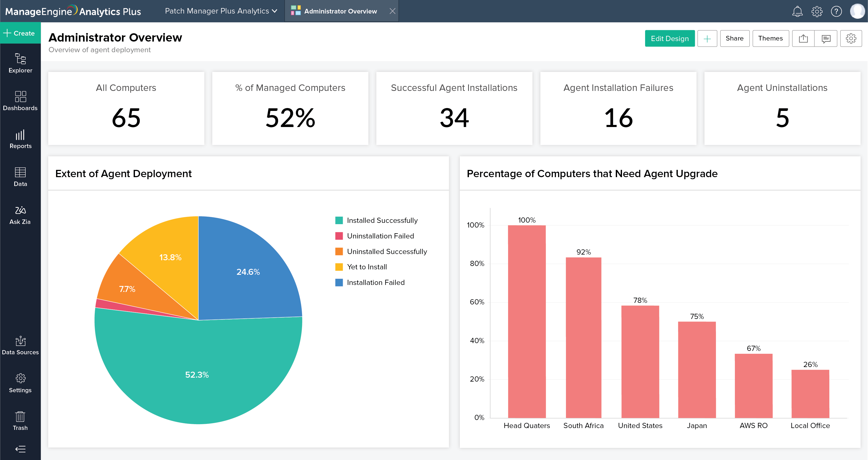Open the Explorer panel
Viewport: 868px width, 460px height.
tap(20, 63)
